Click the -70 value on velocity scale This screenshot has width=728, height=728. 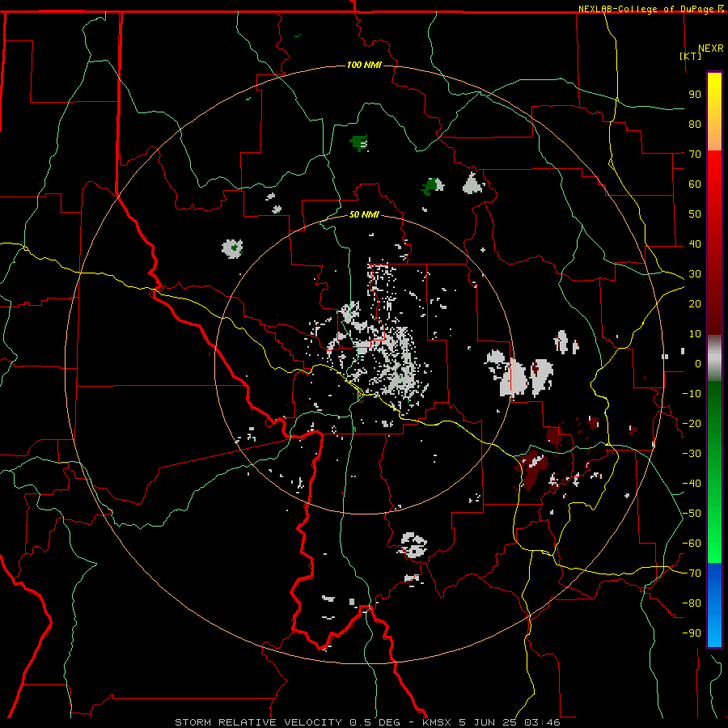point(692,574)
